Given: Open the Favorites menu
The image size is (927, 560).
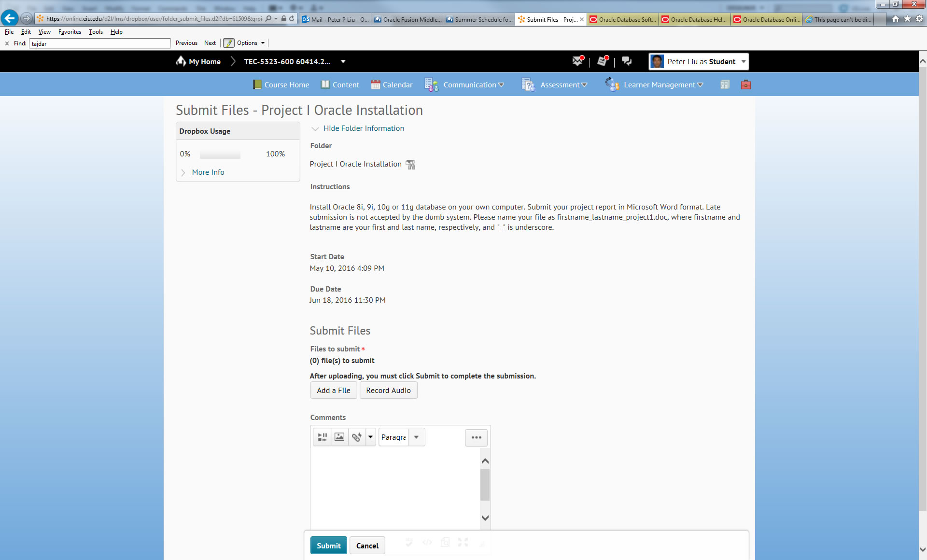Looking at the screenshot, I should (70, 32).
